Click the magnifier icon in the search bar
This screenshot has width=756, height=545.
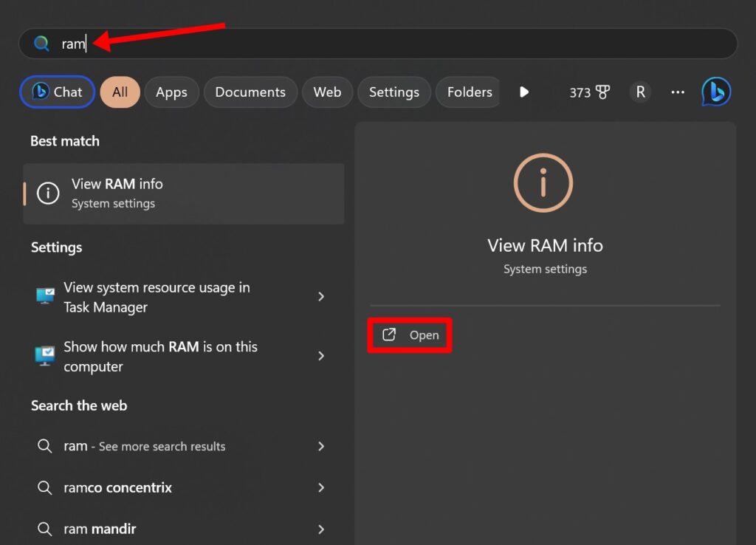pos(41,44)
